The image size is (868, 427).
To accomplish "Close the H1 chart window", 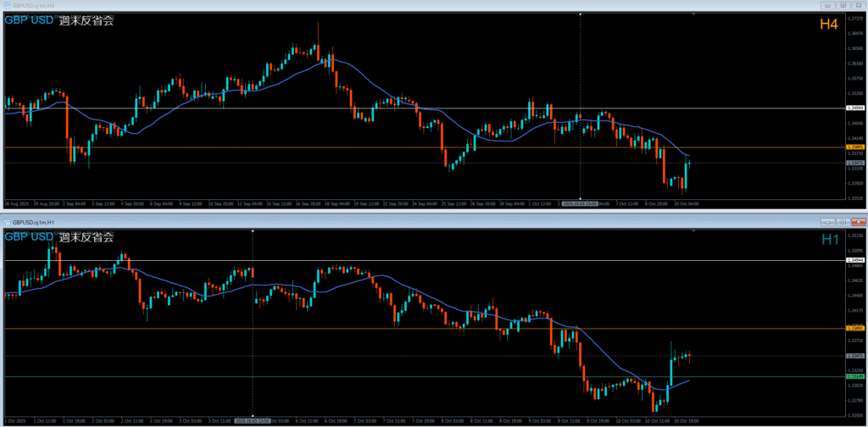I will (x=858, y=222).
